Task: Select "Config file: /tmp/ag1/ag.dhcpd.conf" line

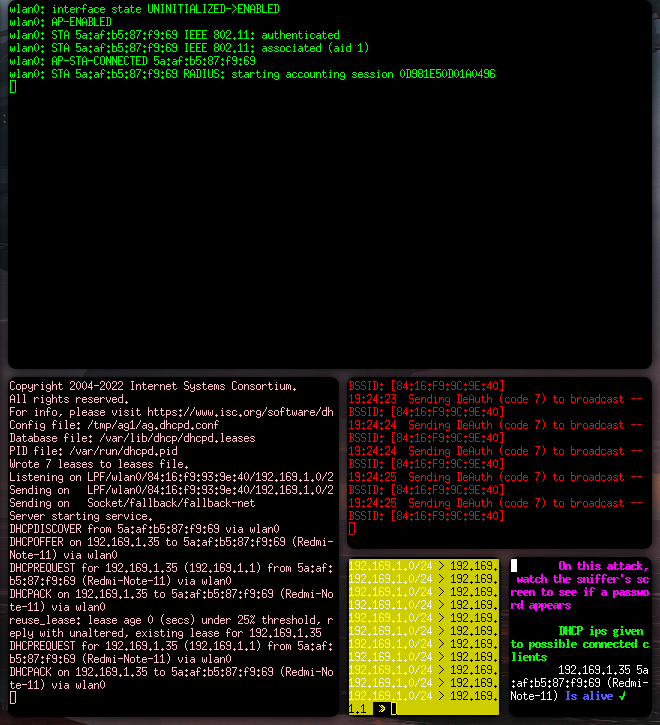Action: (114, 425)
